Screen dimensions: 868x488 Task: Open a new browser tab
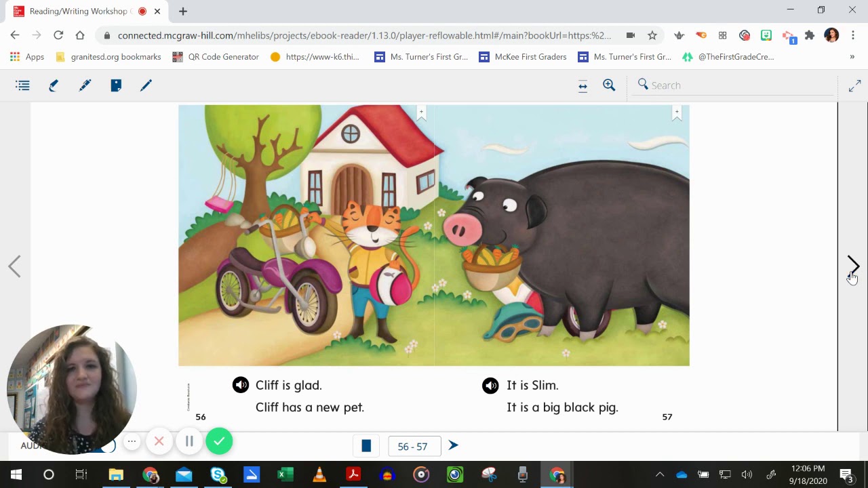[x=183, y=11]
